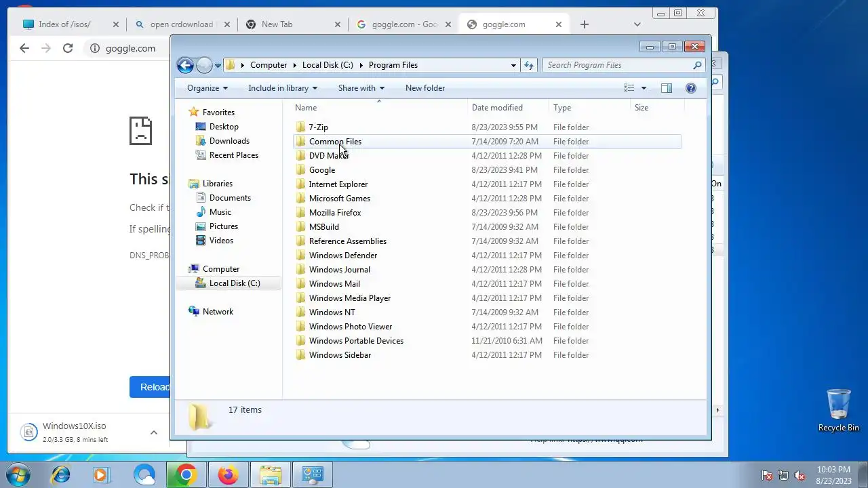Select the Internet Explorer folder icon
868x488 pixels.
coord(301,184)
